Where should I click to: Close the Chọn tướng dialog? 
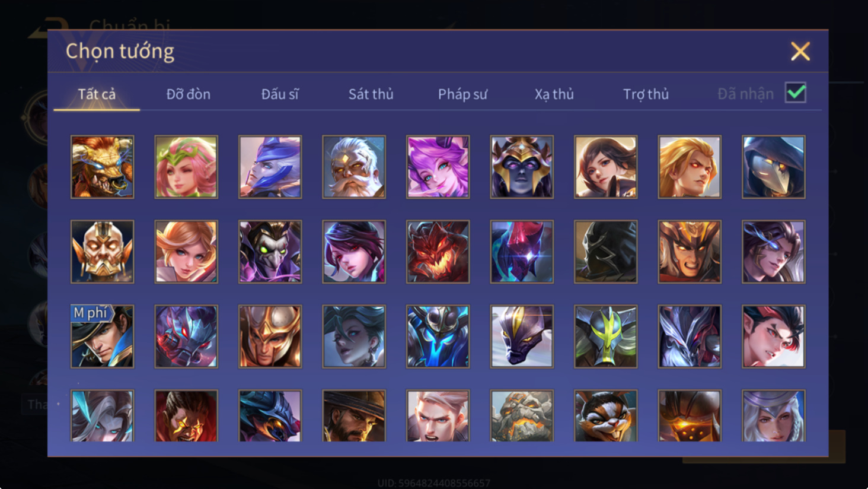click(800, 52)
